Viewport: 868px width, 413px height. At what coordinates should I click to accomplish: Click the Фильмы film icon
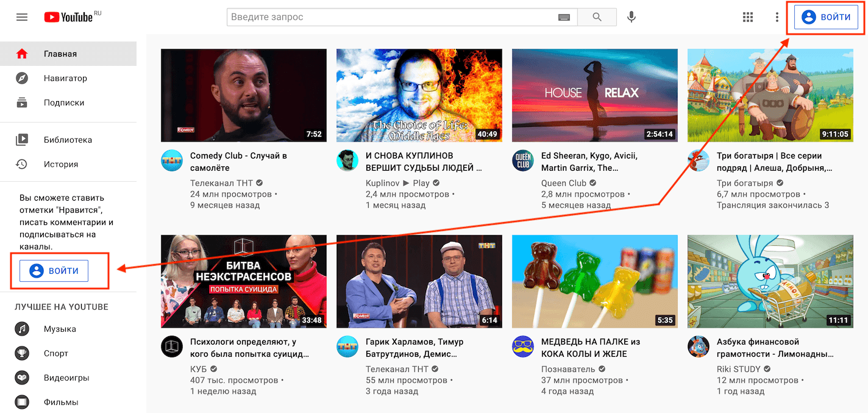click(22, 402)
